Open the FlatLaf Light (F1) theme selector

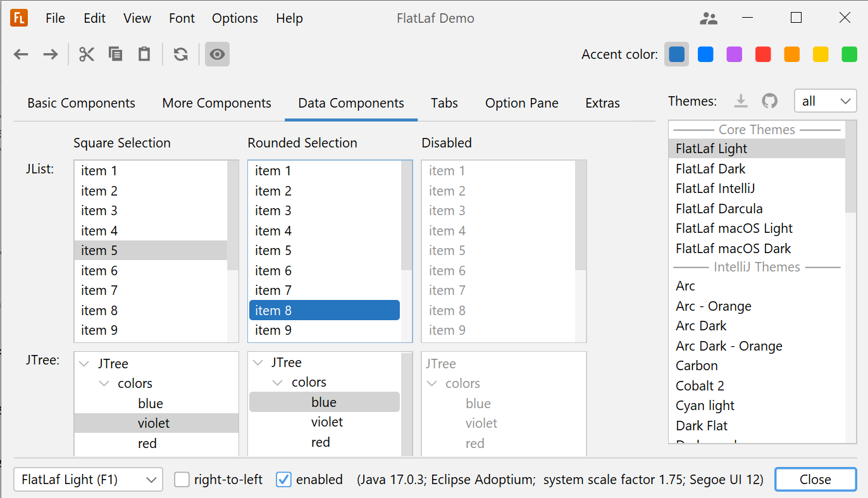point(87,480)
